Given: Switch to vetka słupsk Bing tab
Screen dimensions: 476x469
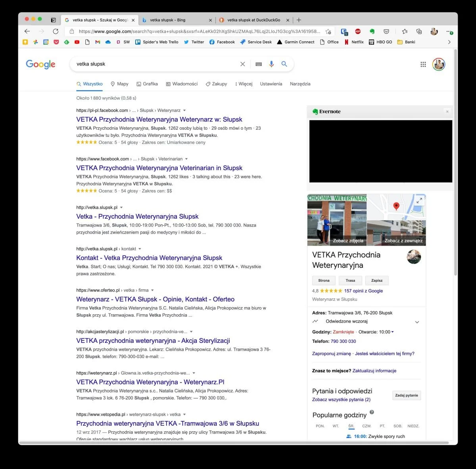Looking at the screenshot, I should click(177, 20).
